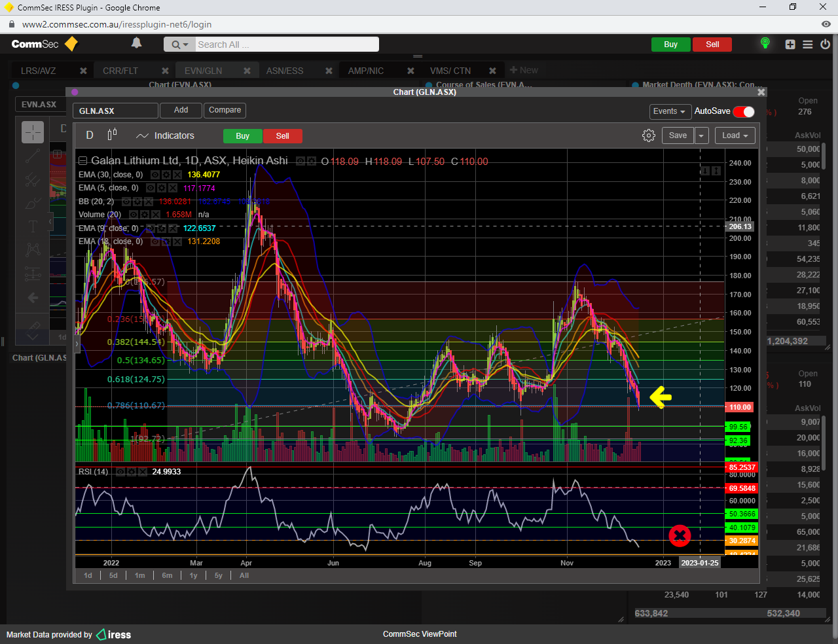838x644 pixels.
Task: Open the search category dropdown
Action: click(x=179, y=45)
